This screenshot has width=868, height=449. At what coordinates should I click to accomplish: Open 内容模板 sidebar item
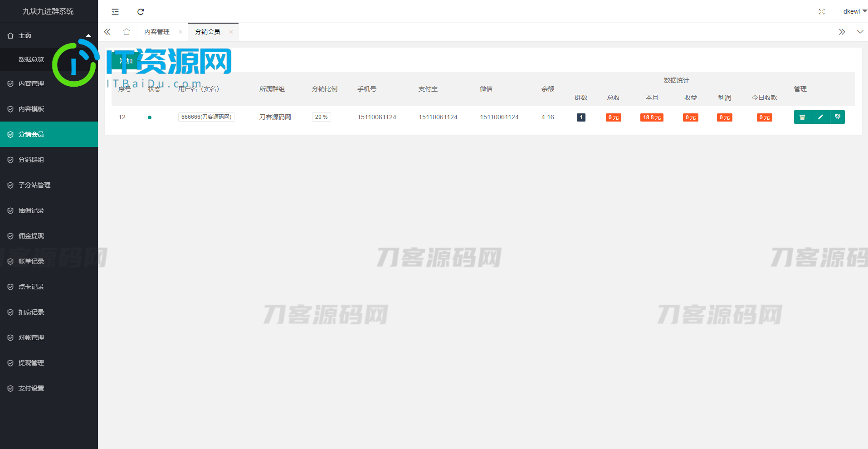pos(49,109)
